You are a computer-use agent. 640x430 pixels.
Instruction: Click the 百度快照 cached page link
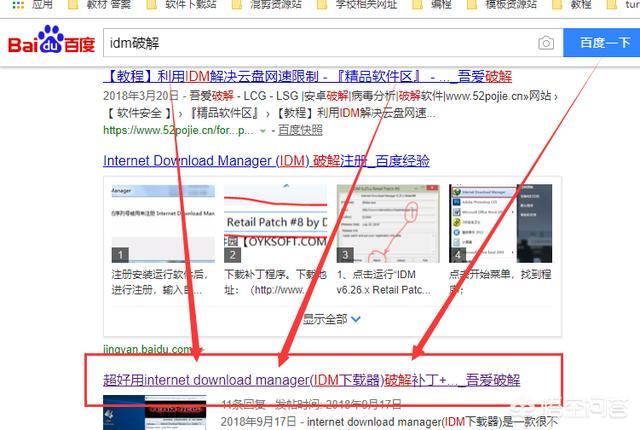(x=300, y=130)
